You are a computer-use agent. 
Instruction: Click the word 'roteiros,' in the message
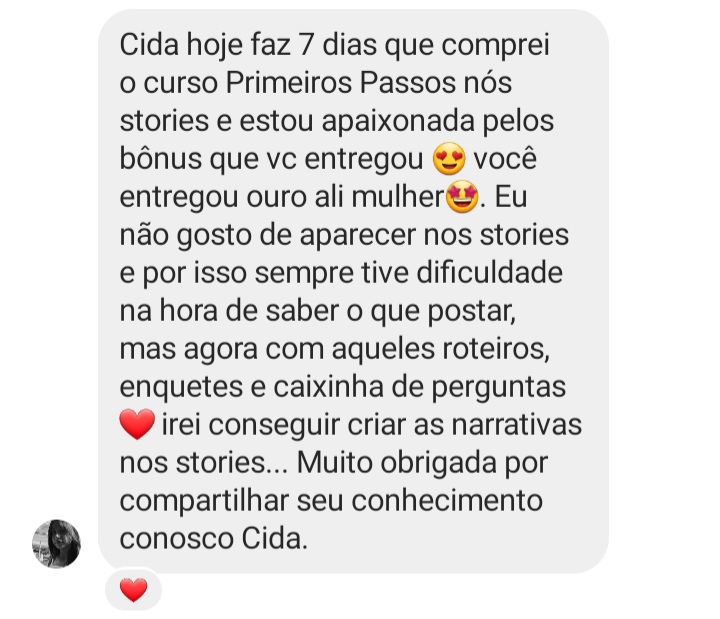(x=496, y=349)
